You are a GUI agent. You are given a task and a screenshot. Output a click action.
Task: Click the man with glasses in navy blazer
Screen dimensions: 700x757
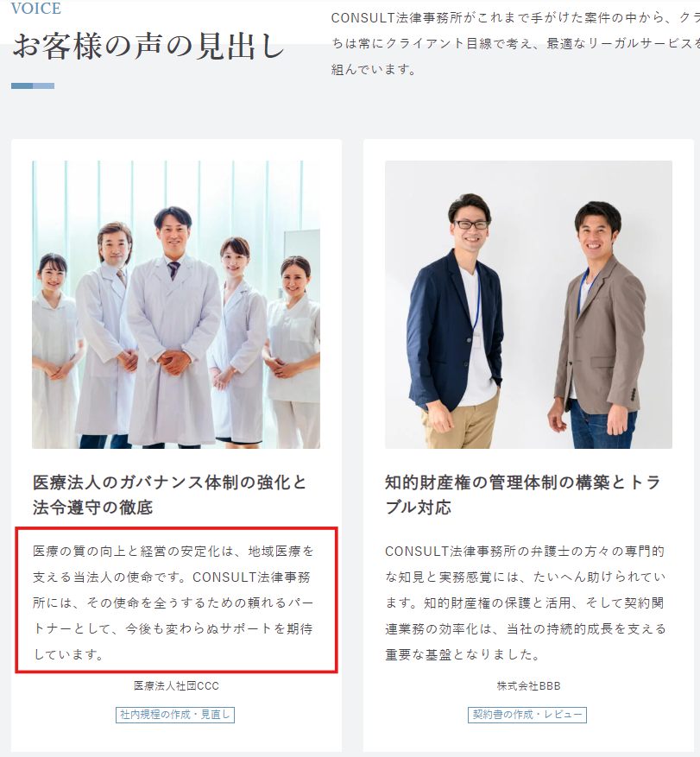coord(457,321)
